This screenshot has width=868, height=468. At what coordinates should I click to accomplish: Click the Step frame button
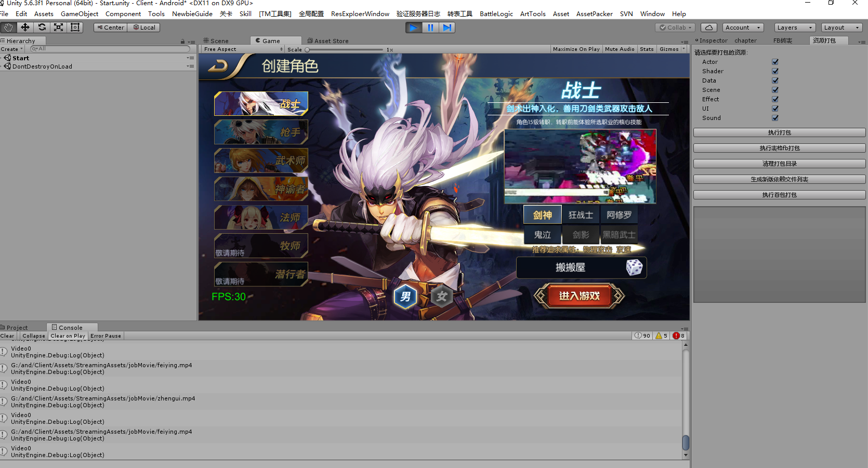[x=447, y=28]
